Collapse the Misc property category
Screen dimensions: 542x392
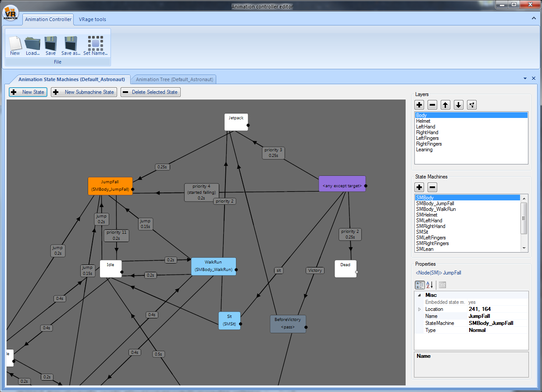(x=419, y=296)
